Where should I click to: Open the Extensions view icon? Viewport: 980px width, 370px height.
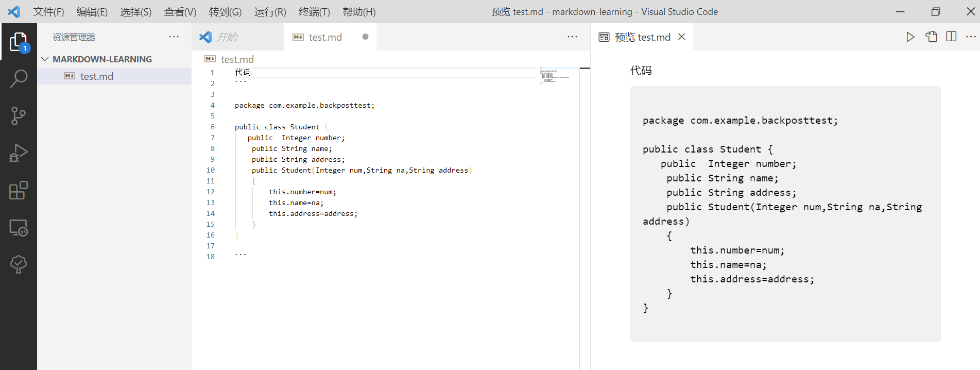click(x=19, y=190)
